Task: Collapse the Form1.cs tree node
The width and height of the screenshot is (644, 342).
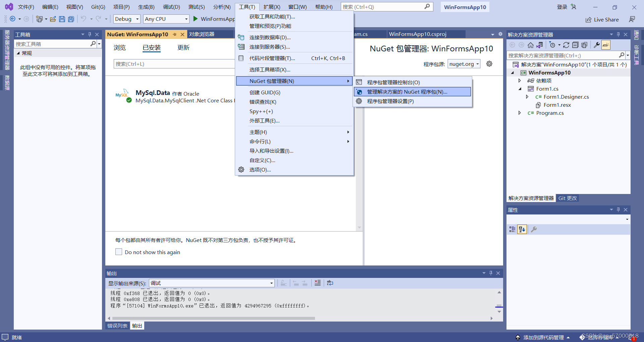Action: [520, 89]
